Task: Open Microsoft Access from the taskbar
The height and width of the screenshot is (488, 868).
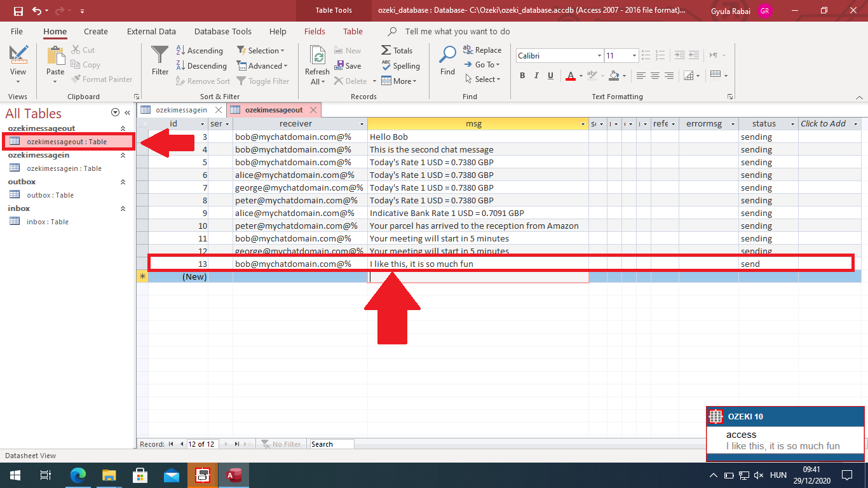Action: point(233,475)
